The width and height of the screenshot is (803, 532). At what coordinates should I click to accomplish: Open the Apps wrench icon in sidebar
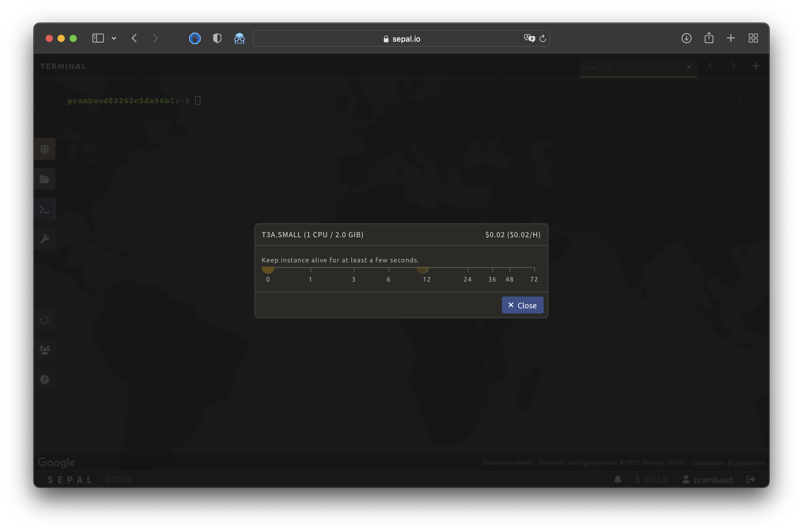click(x=44, y=239)
